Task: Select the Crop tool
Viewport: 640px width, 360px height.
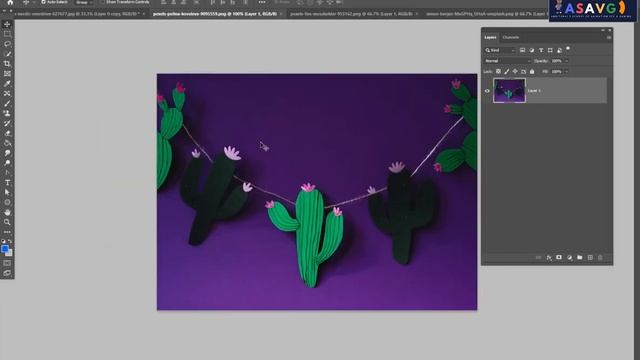Action: coord(7,64)
